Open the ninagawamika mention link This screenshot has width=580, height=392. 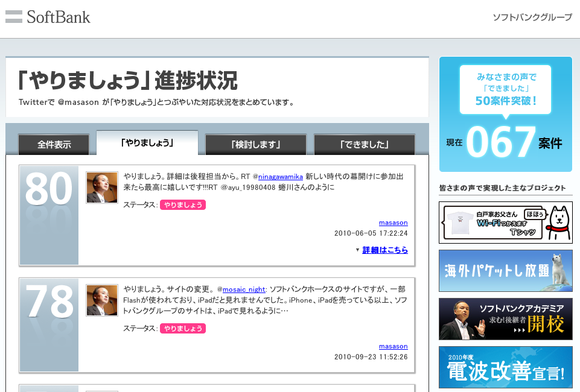click(281, 177)
